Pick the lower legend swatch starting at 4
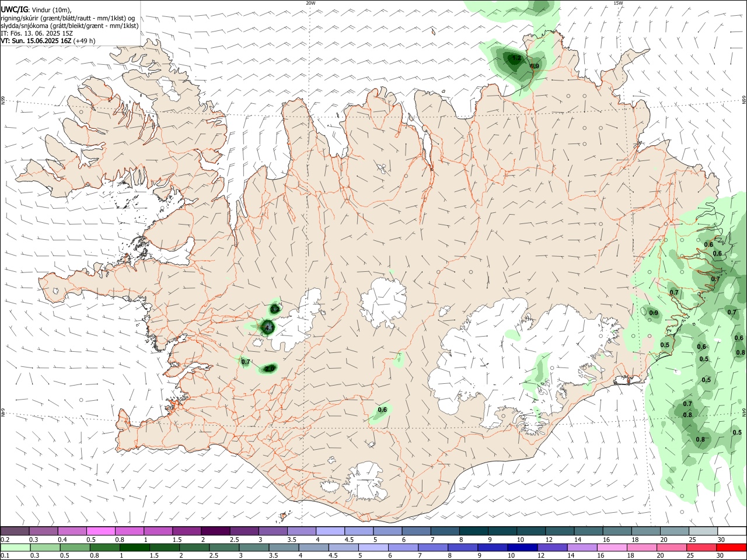The image size is (747, 560). pyautogui.click(x=313, y=547)
